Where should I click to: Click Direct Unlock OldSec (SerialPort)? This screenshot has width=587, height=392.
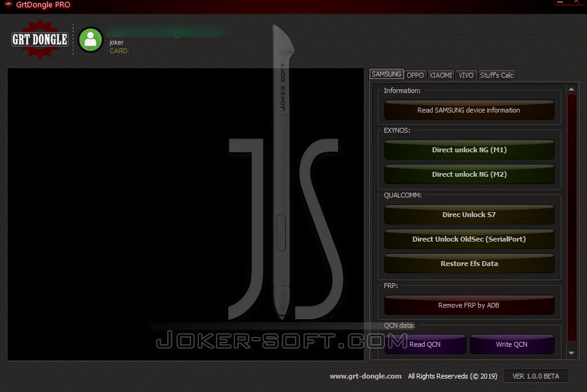469,239
